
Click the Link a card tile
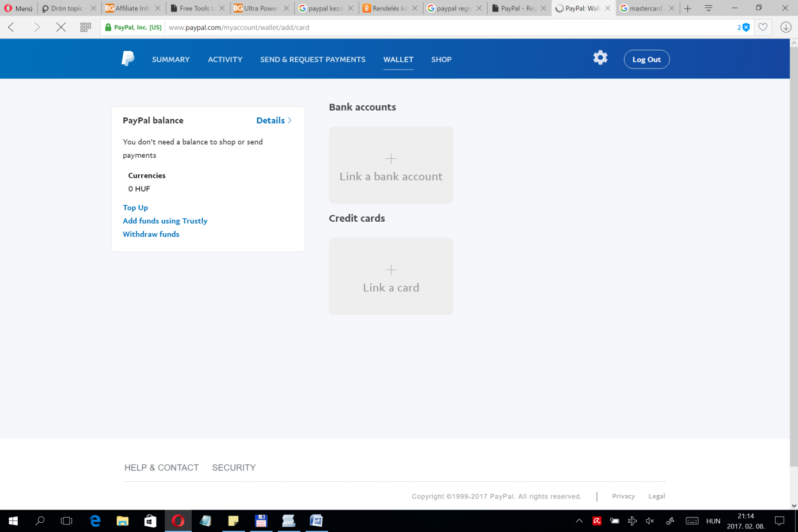click(x=391, y=276)
